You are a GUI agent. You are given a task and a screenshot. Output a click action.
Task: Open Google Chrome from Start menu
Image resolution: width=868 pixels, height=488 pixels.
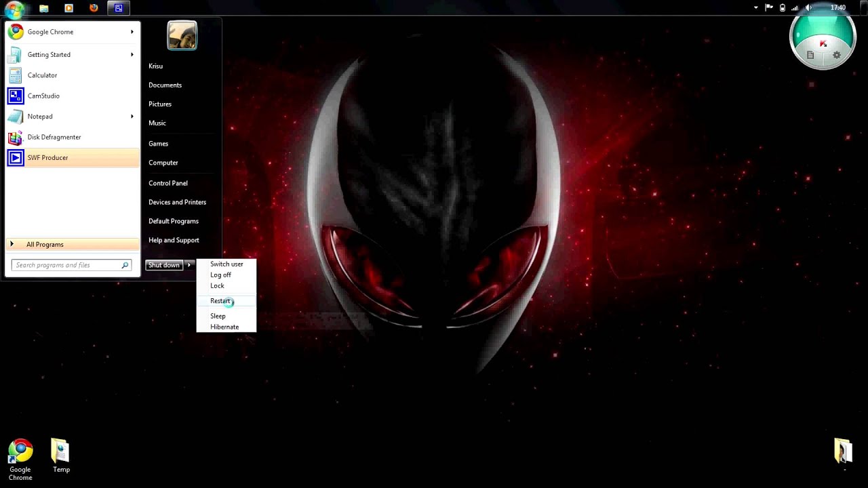(73, 32)
